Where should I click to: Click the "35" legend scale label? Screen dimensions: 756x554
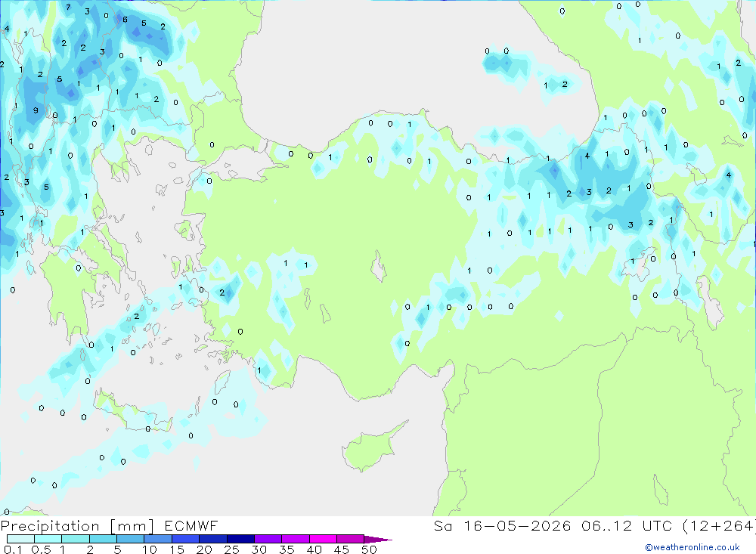[x=287, y=549]
